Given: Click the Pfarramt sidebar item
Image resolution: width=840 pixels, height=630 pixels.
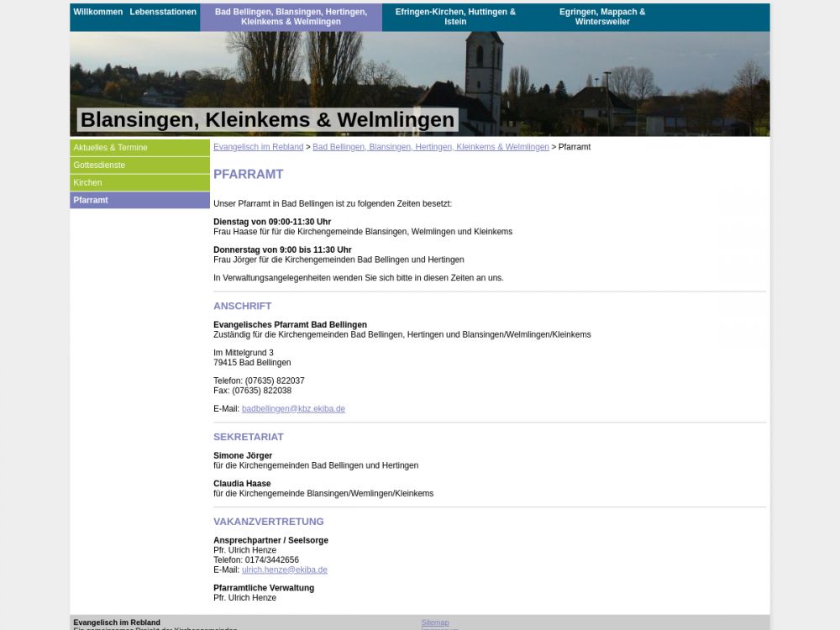Looking at the screenshot, I should [91, 201].
